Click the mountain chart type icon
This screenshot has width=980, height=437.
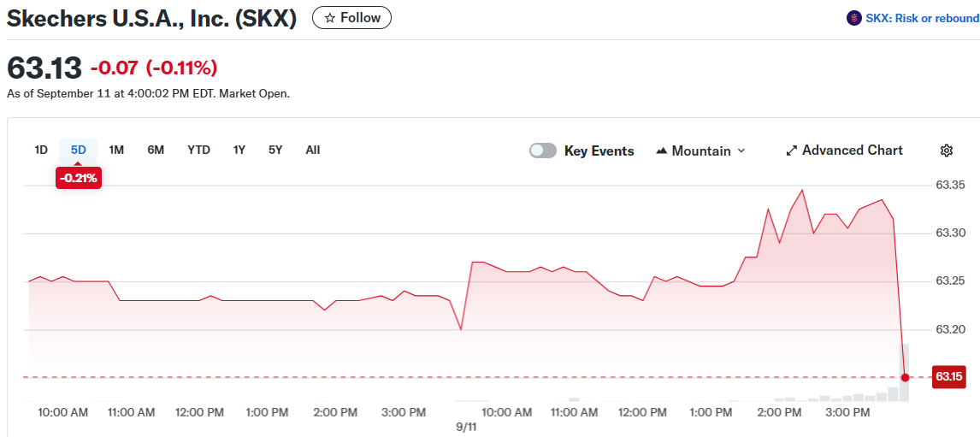(662, 151)
